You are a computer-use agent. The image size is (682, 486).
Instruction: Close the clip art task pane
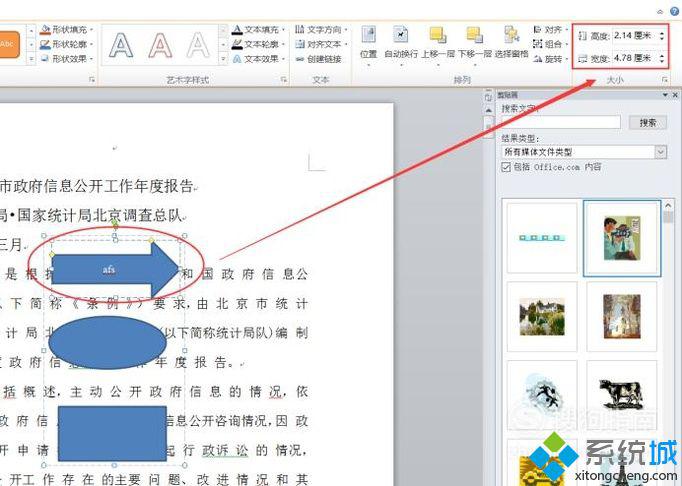(x=675, y=95)
